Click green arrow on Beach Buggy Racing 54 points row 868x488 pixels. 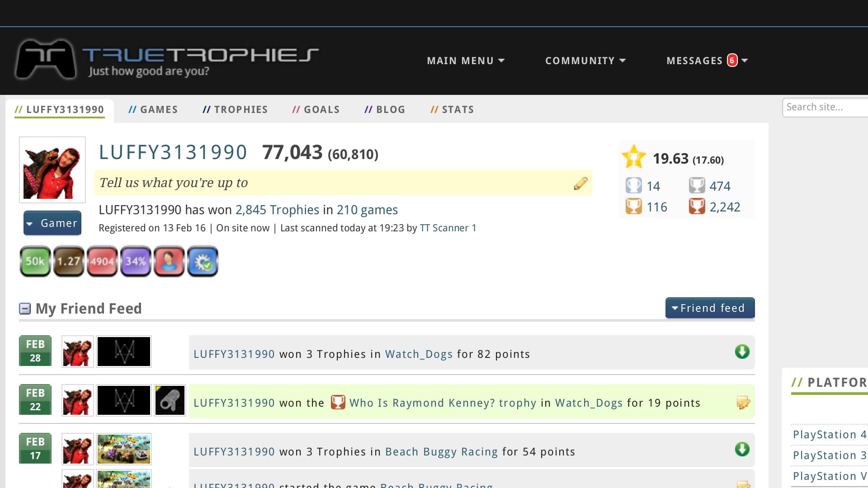point(742,449)
